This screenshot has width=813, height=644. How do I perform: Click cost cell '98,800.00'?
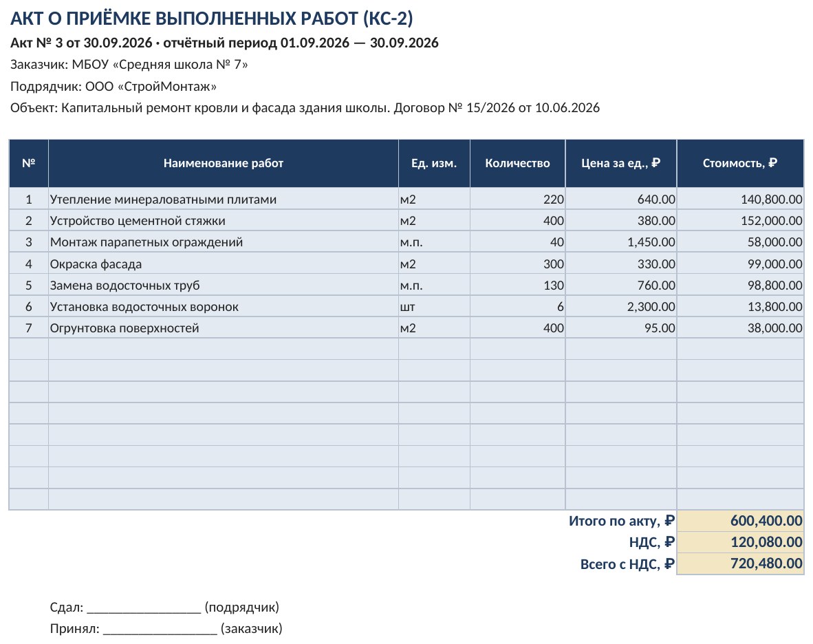pos(740,285)
